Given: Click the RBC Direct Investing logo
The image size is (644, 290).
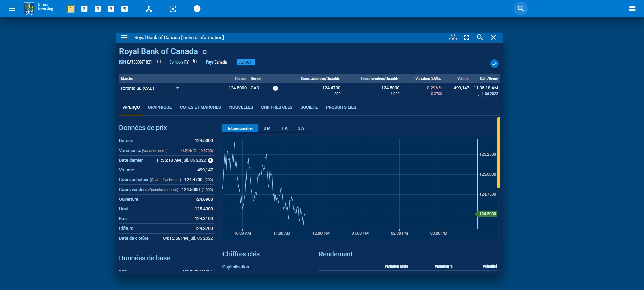Looking at the screenshot, I should tap(39, 8).
